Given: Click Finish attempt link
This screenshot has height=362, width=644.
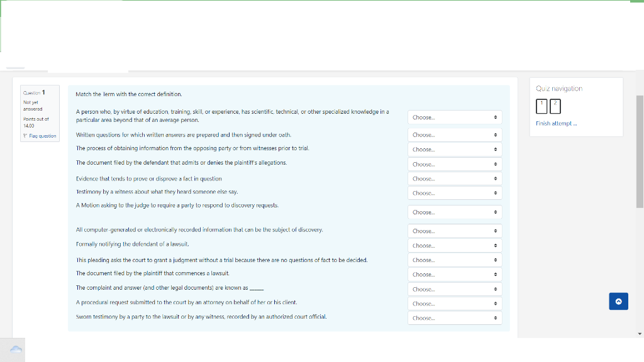Looking at the screenshot, I should pos(556,124).
